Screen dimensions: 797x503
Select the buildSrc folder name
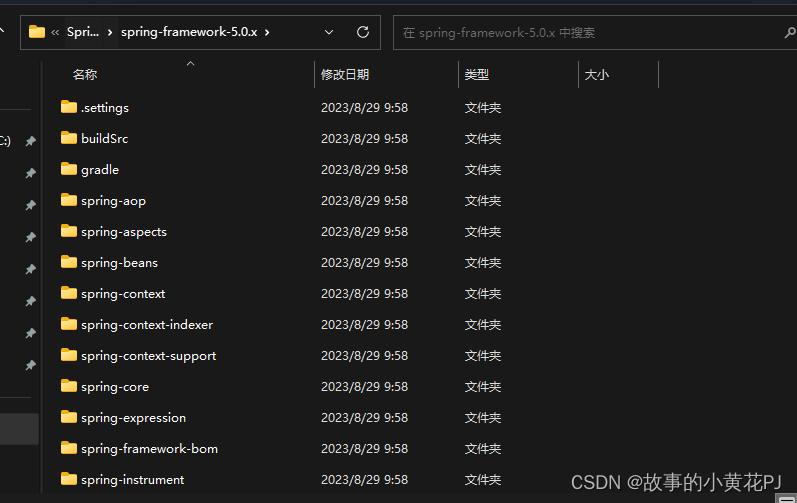click(x=105, y=139)
